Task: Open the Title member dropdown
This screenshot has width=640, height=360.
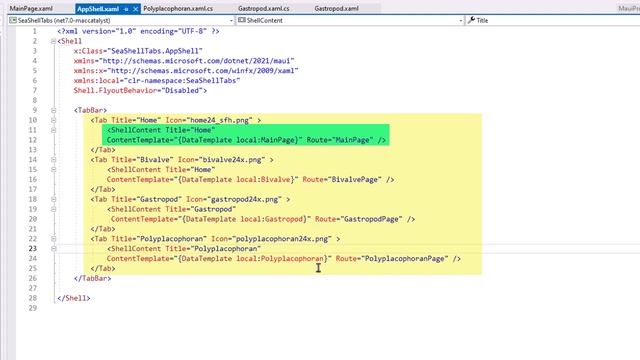Action: (x=553, y=20)
